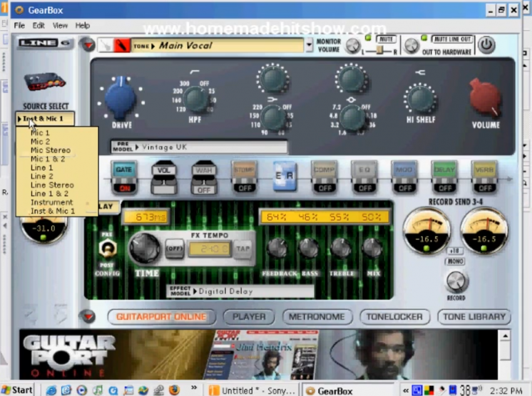This screenshot has height=396, width=532.
Task: Click the red VOLUME knob
Action: [x=484, y=99]
